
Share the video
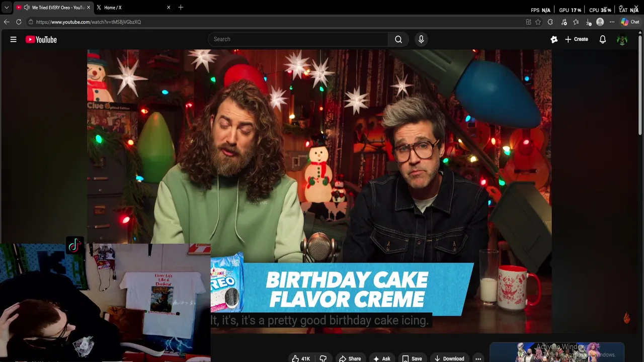[350, 358]
